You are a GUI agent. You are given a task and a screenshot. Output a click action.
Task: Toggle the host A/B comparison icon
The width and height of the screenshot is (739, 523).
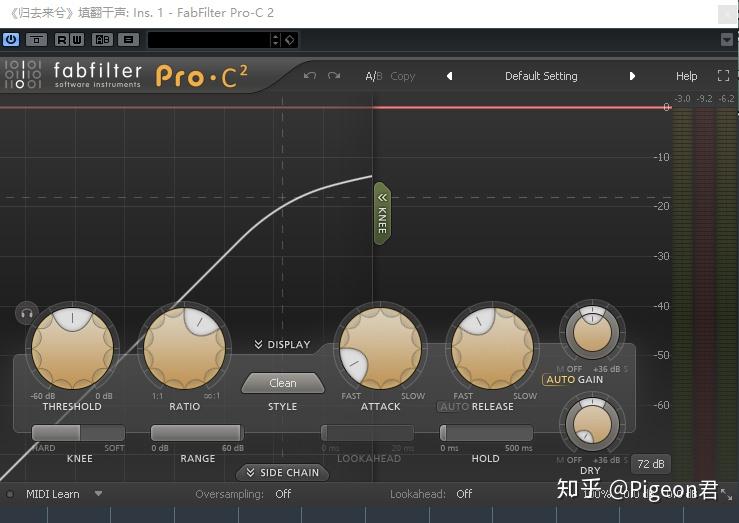[x=102, y=40]
